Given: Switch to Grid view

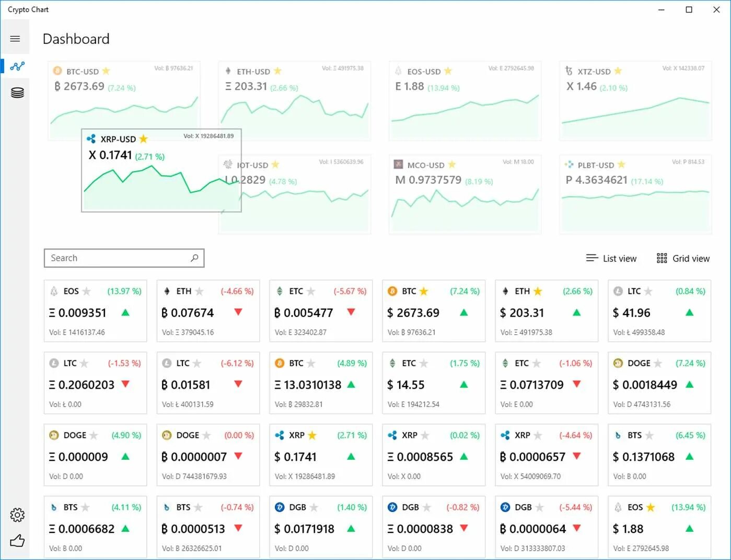Looking at the screenshot, I should (683, 258).
